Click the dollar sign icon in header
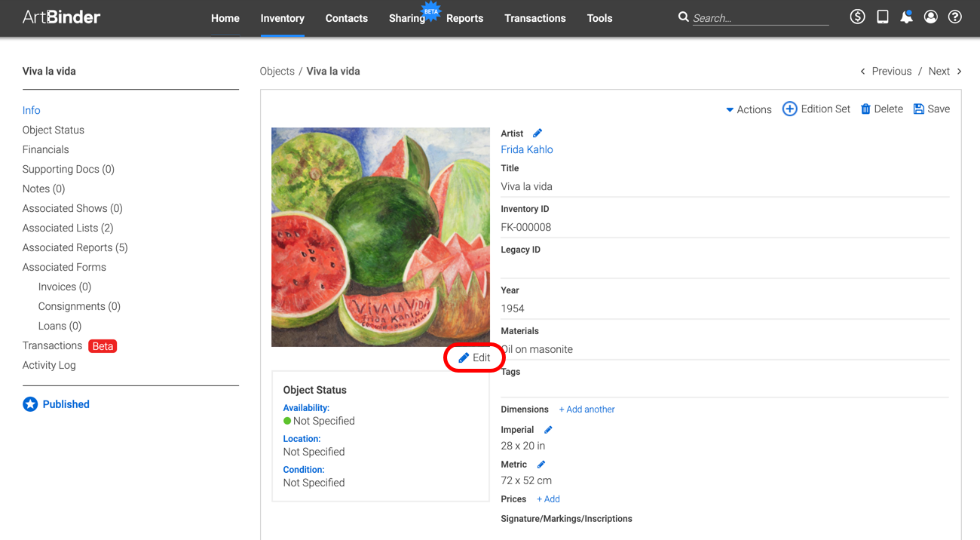 coord(857,17)
